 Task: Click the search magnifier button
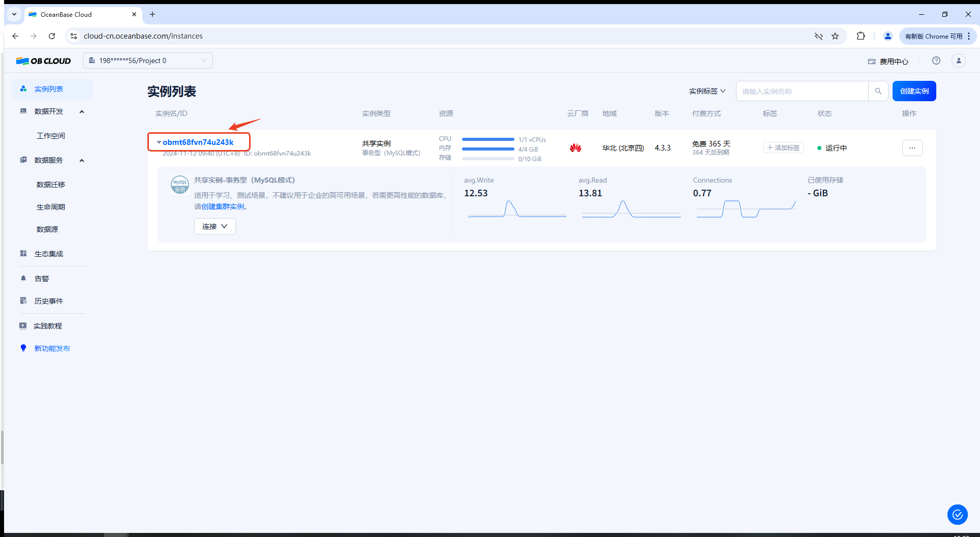(x=878, y=91)
